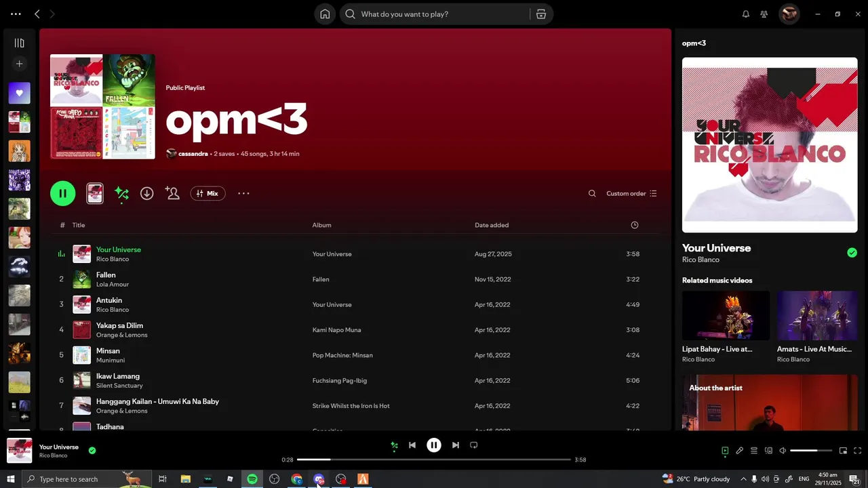Invite collaborators to the playlist

point(172,193)
